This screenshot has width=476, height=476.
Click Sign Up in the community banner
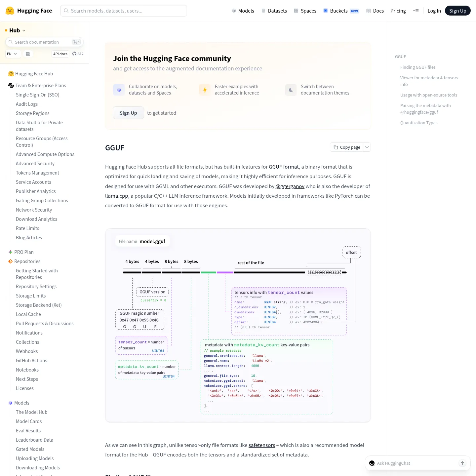pos(128,113)
